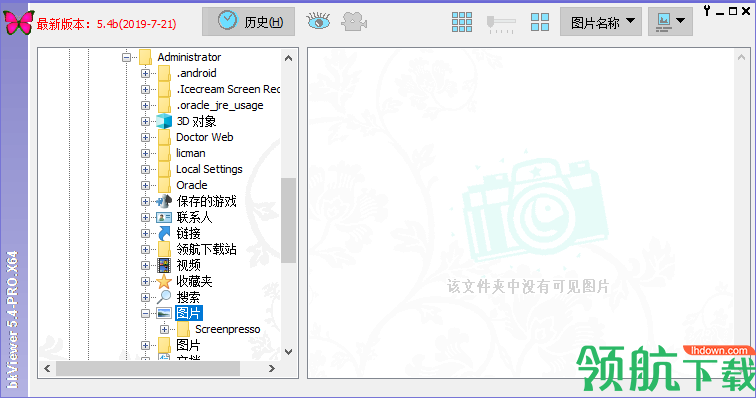Click the tree panel down scroll arrow
This screenshot has height=398, width=756.
[288, 352]
